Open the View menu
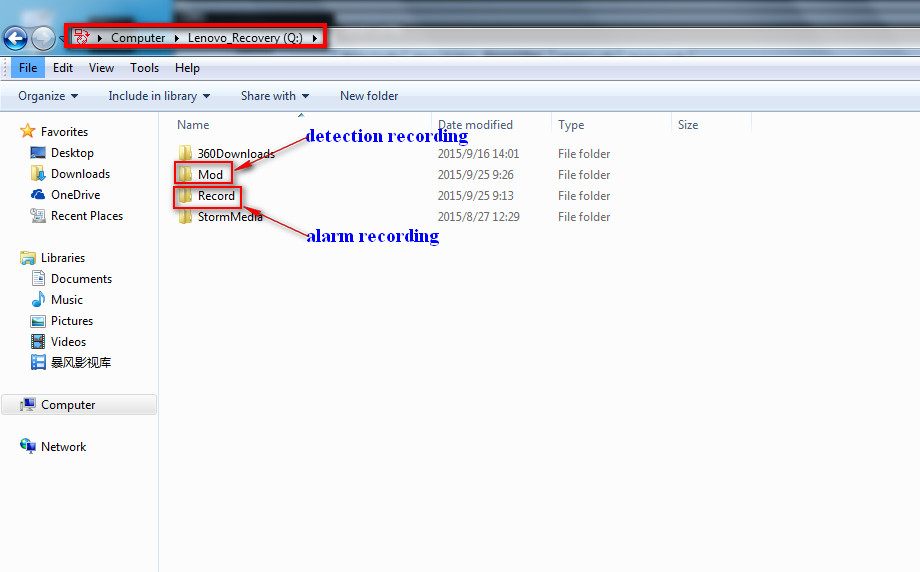This screenshot has width=920, height=572. [101, 68]
